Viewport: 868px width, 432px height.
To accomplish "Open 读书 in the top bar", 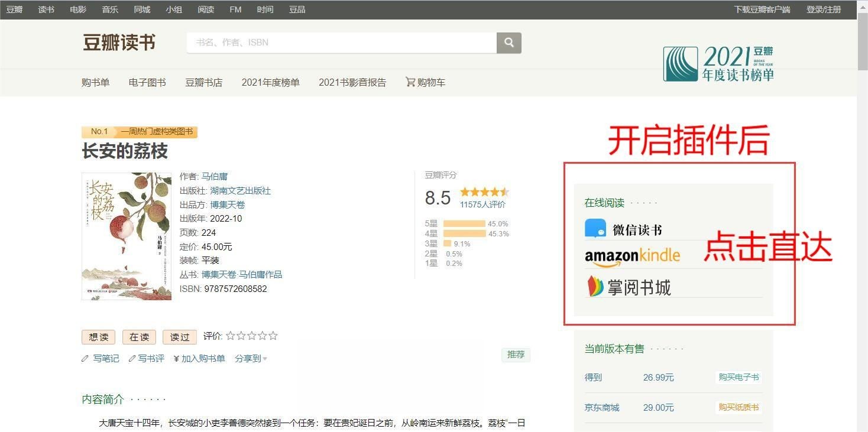I will (46, 9).
